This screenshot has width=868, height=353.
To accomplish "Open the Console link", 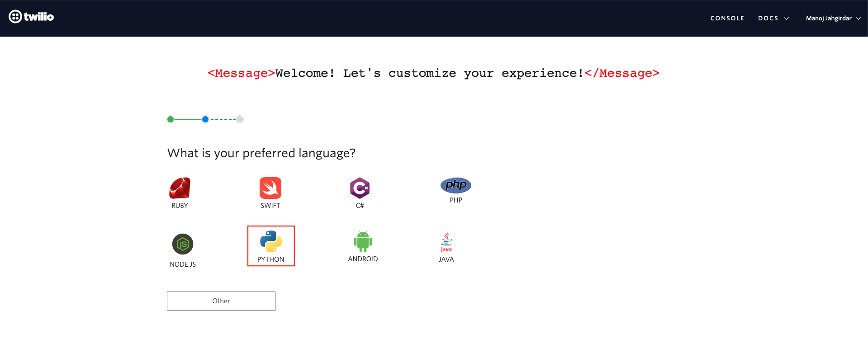I will [727, 18].
